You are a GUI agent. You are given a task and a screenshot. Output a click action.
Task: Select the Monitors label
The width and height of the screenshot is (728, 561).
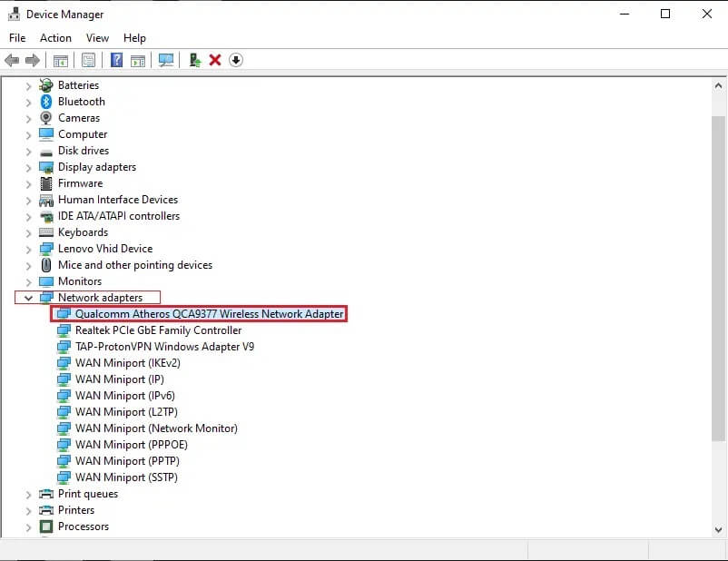[80, 281]
